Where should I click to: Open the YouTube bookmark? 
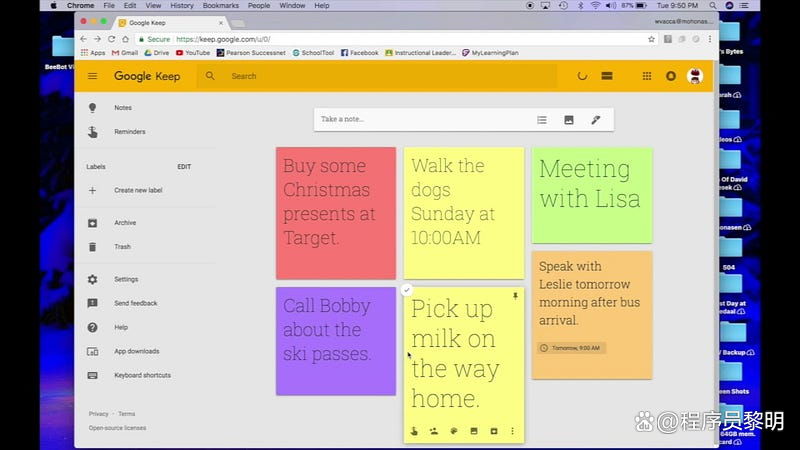[193, 53]
